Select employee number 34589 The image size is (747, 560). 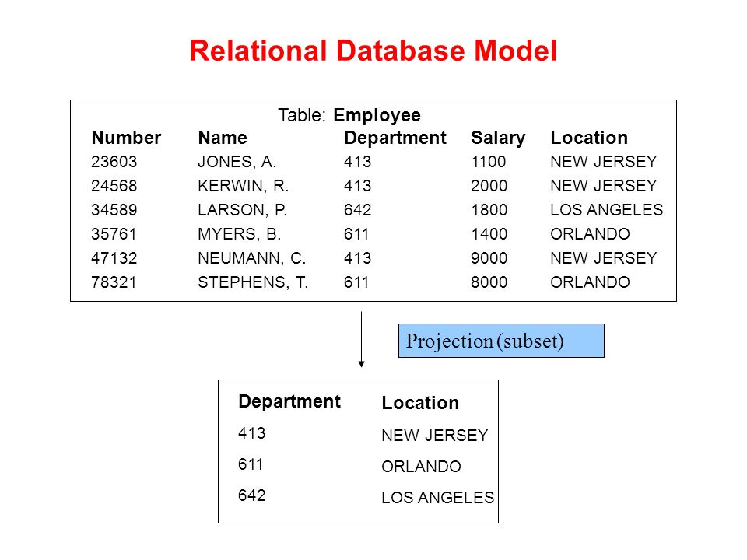tap(114, 210)
